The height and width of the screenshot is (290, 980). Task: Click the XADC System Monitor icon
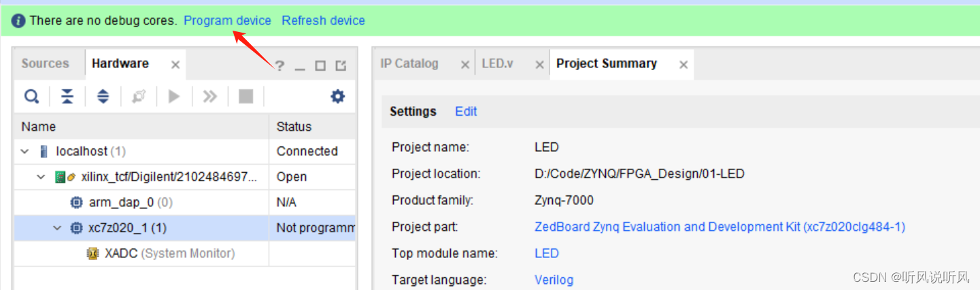[x=93, y=253]
